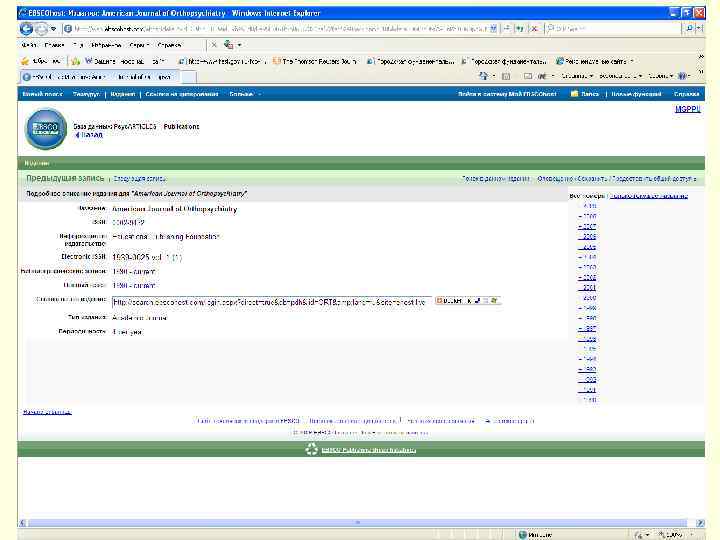Image resolution: width=720 pixels, height=540 pixels.
Task: Open EBSCO Publishing Green Initiatives link
Action: pyautogui.click(x=369, y=450)
